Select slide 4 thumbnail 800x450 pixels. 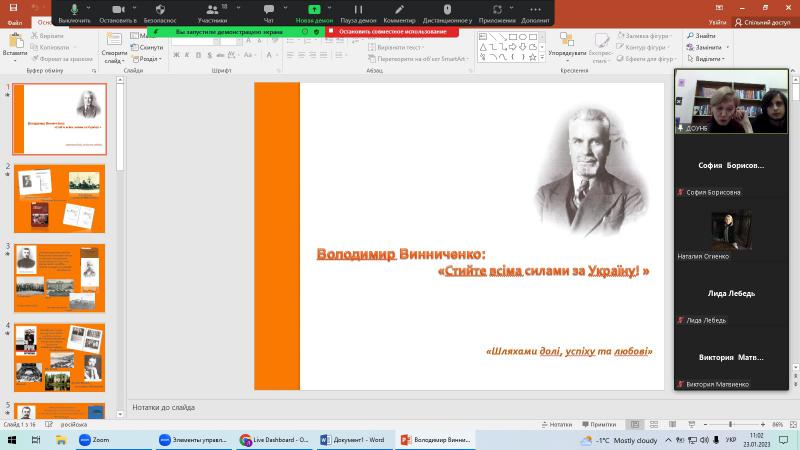click(60, 358)
